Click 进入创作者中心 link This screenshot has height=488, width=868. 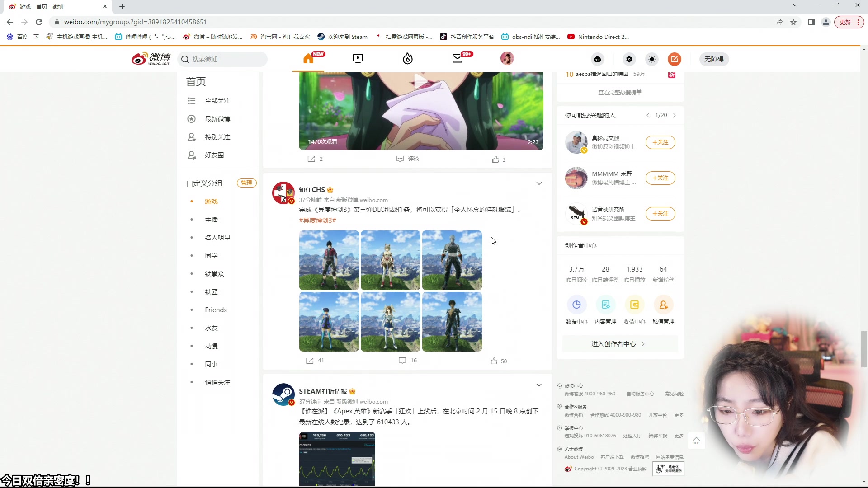[620, 344]
